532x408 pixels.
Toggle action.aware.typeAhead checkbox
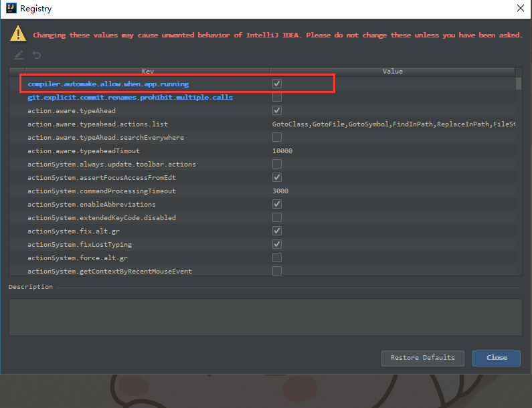click(x=277, y=110)
